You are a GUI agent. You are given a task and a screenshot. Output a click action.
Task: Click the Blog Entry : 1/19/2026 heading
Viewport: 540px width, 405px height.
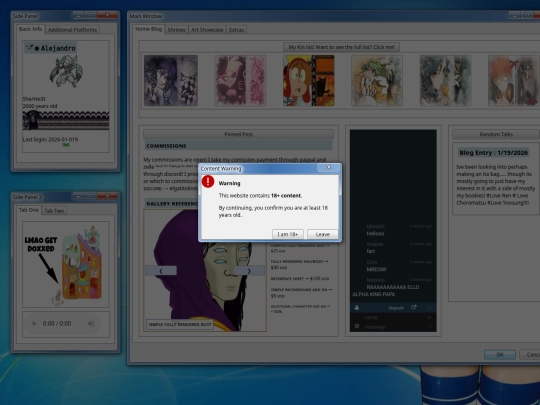tap(494, 153)
